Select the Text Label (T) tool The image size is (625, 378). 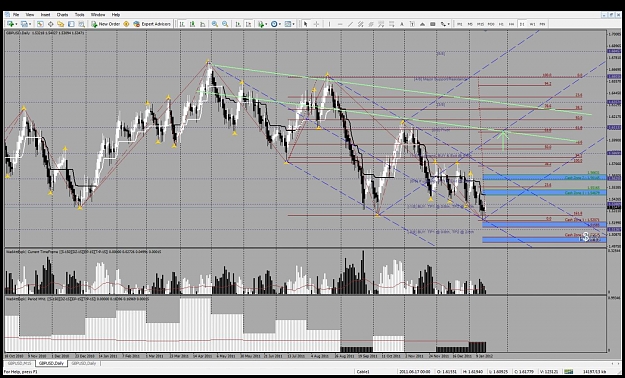[x=412, y=24]
